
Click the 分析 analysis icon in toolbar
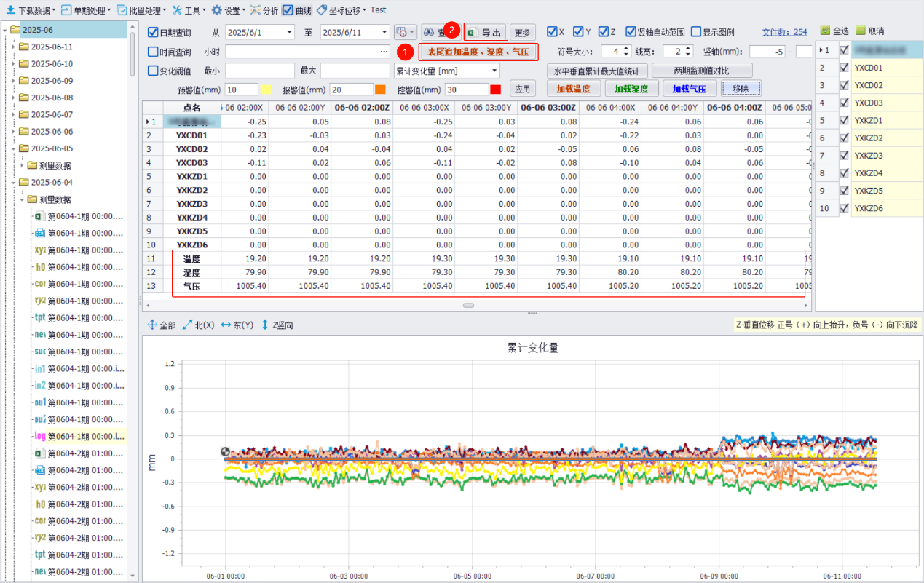click(x=255, y=10)
